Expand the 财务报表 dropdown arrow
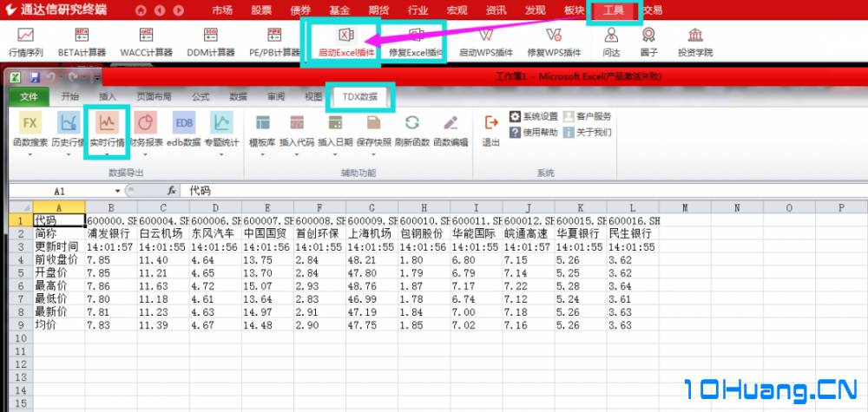This screenshot has width=868, height=412. tap(146, 154)
